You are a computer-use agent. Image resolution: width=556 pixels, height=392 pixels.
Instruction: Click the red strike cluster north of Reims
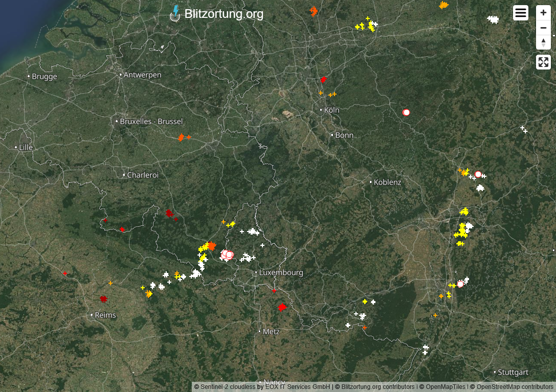tap(103, 299)
